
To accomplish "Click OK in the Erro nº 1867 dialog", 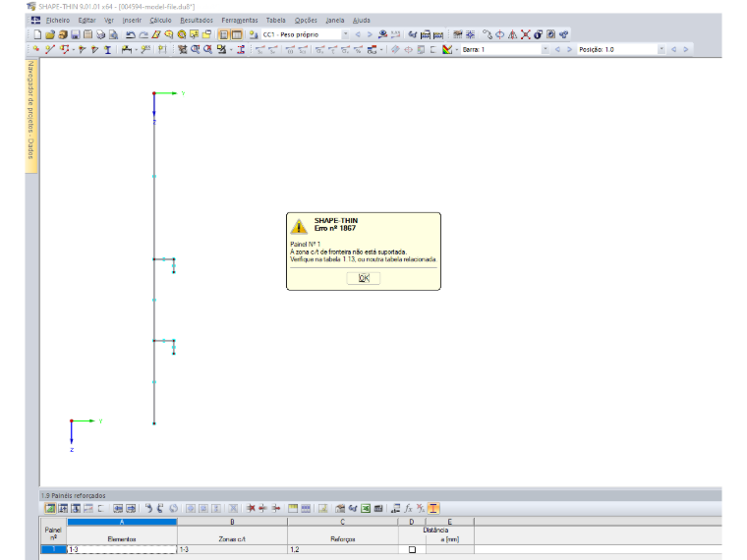I will 364,278.
